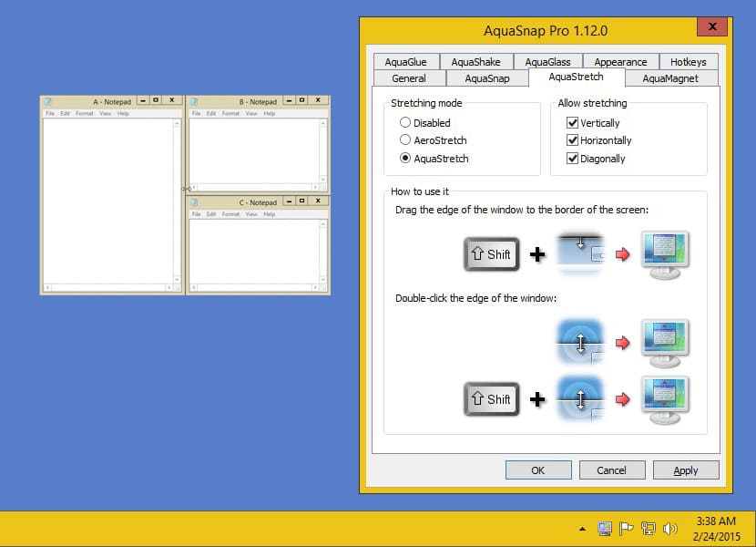Click inside the B - Notepad text area
The height and width of the screenshot is (547, 756).
click(254, 150)
